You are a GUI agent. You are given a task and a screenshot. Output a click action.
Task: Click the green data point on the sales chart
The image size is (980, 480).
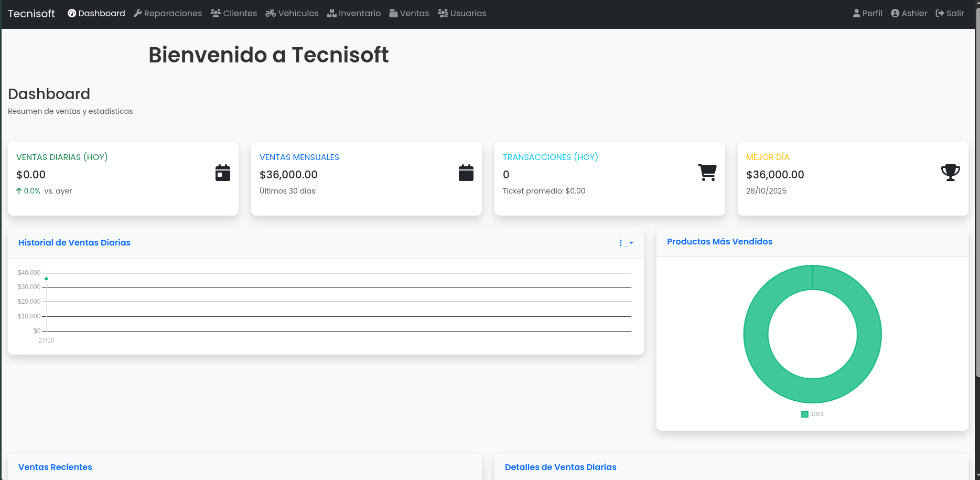pos(46,279)
